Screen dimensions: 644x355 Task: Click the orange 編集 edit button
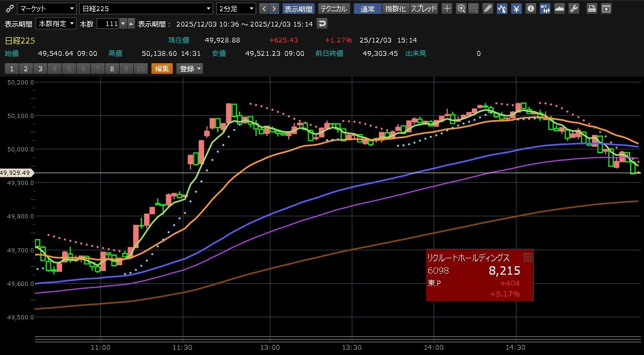pos(162,69)
